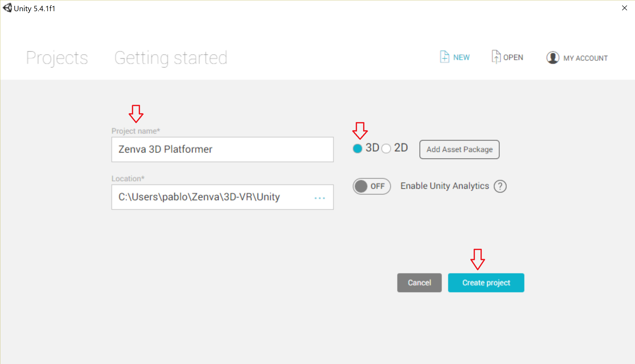Click the NEW label in header
635x364 pixels.
click(x=461, y=58)
